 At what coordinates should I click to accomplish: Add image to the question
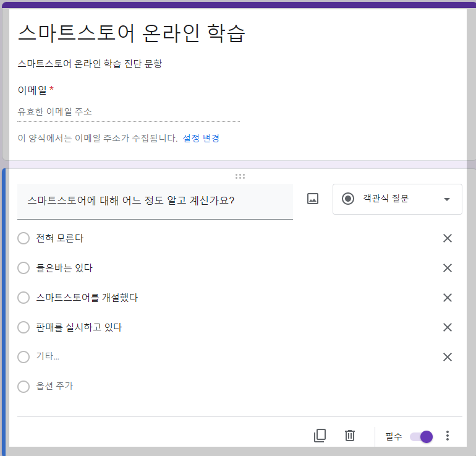(313, 199)
